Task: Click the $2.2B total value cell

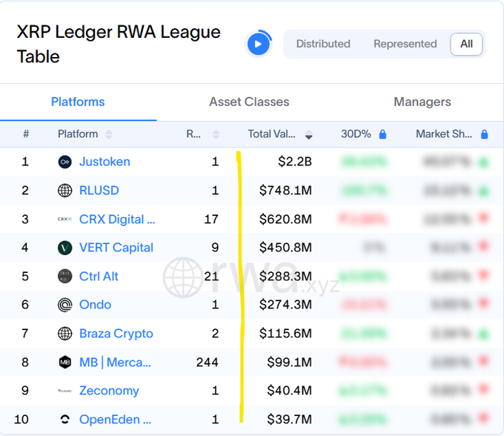Action: (x=295, y=162)
